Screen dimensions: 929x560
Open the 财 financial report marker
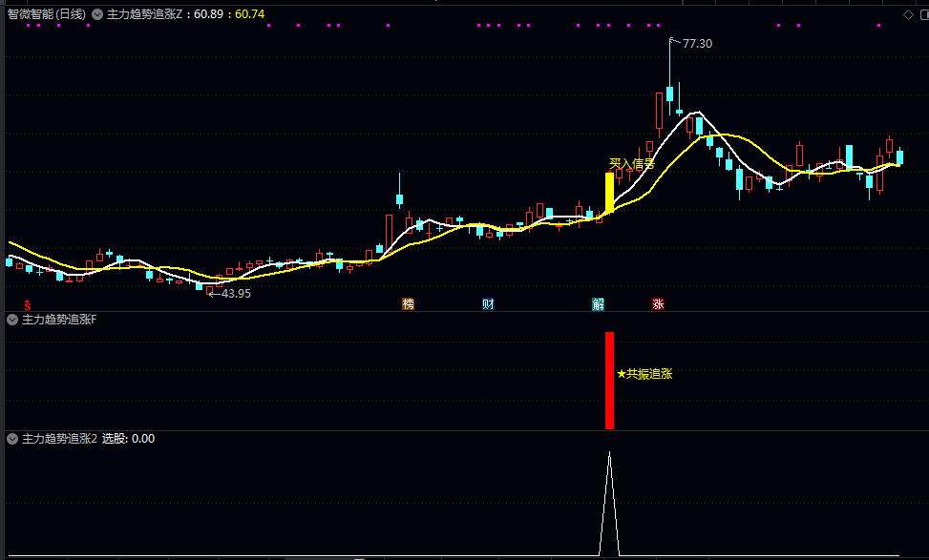(488, 304)
